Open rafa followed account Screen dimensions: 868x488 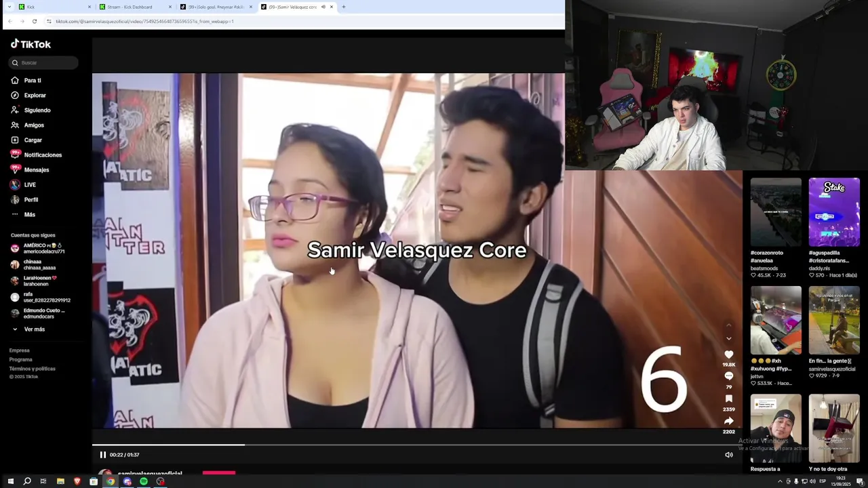click(x=41, y=297)
